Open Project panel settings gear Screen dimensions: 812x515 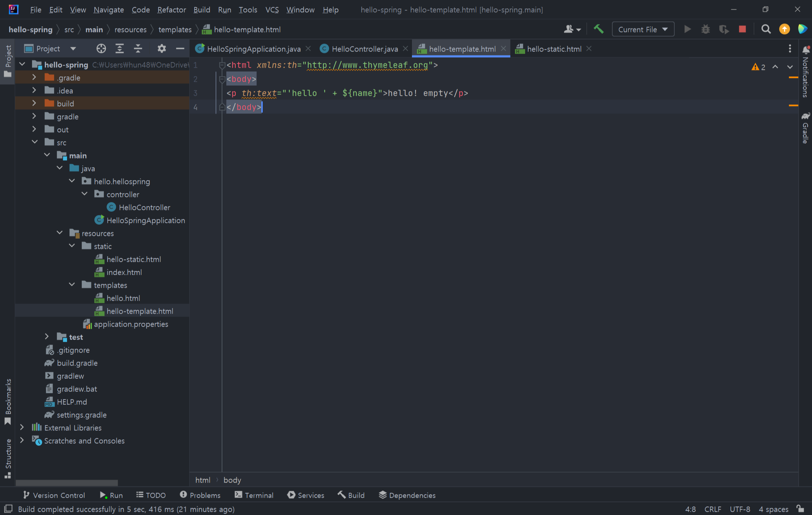161,49
